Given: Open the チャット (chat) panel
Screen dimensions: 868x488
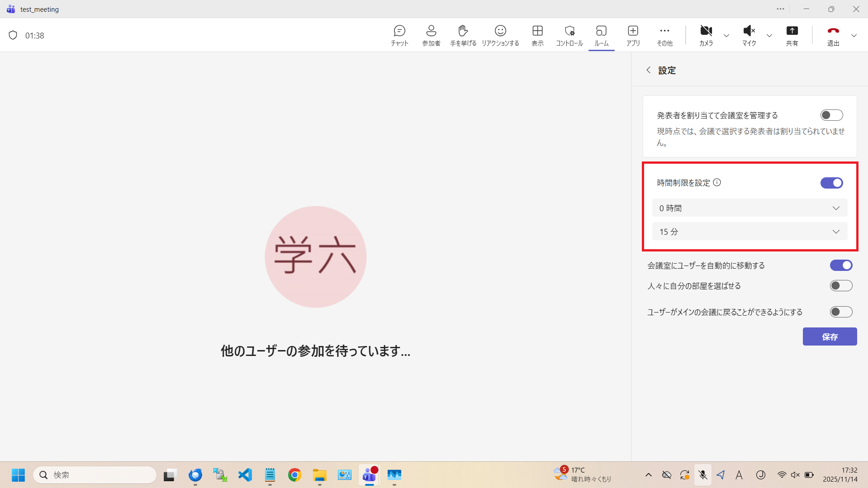Looking at the screenshot, I should pyautogui.click(x=399, y=35).
